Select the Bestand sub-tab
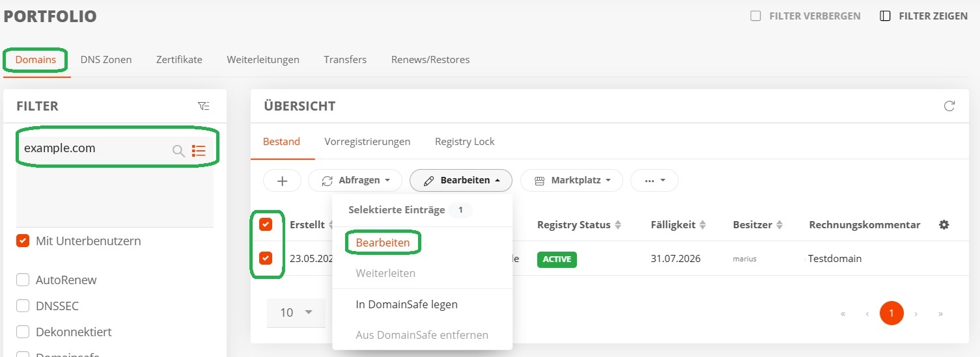 click(282, 142)
